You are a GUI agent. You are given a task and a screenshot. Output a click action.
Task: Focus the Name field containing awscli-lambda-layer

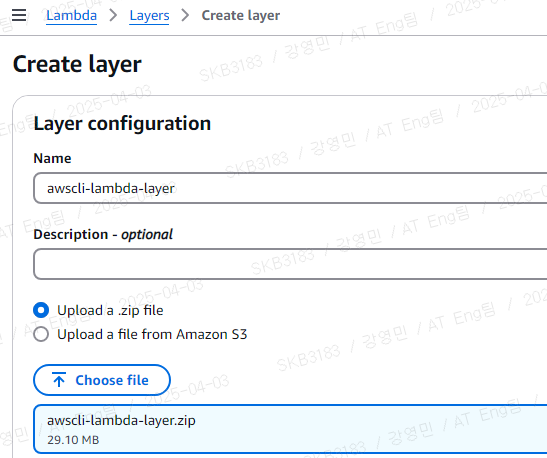tap(290, 188)
